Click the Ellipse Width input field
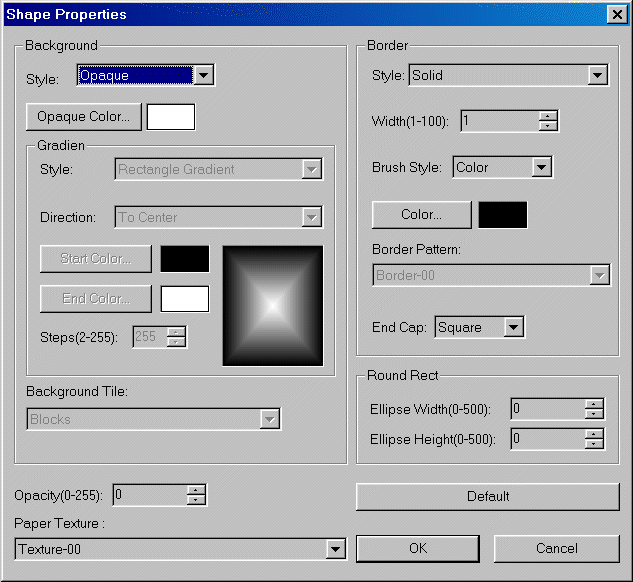 point(546,409)
